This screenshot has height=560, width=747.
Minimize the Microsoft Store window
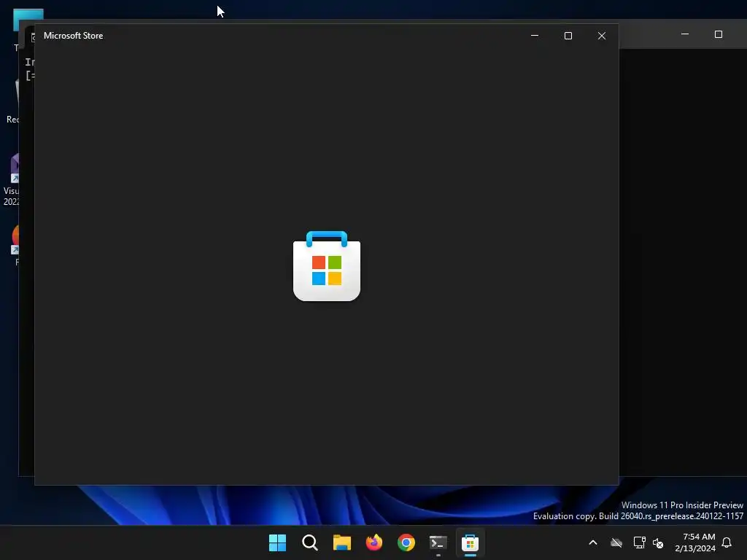pyautogui.click(x=535, y=36)
